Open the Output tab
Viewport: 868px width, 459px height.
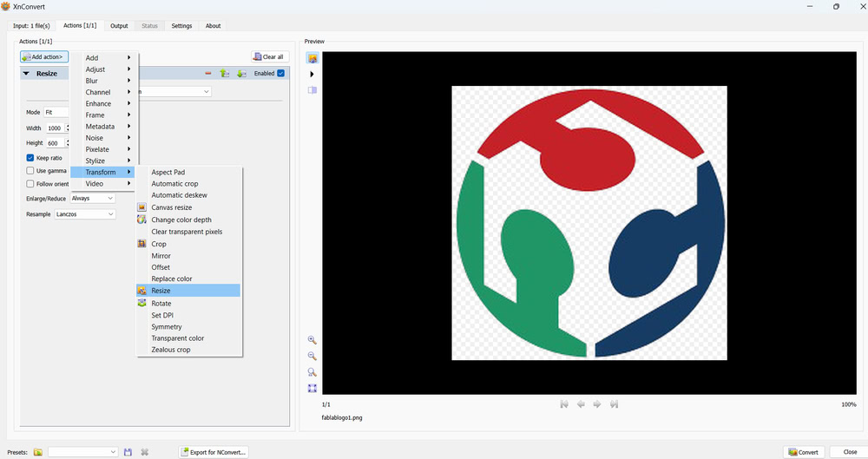(x=119, y=26)
